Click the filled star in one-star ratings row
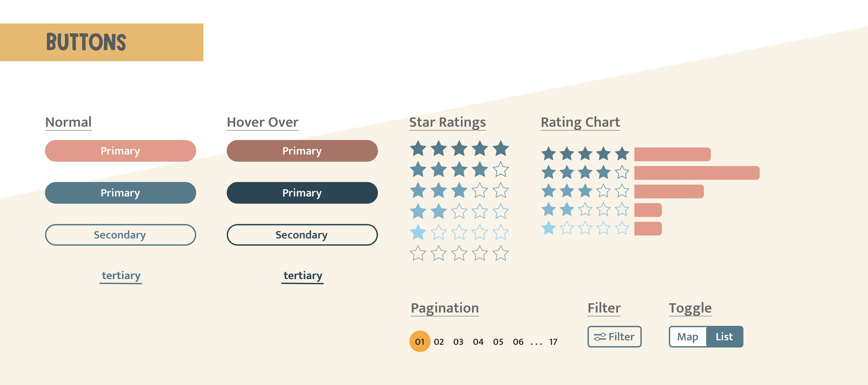This screenshot has height=385, width=868. [x=418, y=232]
